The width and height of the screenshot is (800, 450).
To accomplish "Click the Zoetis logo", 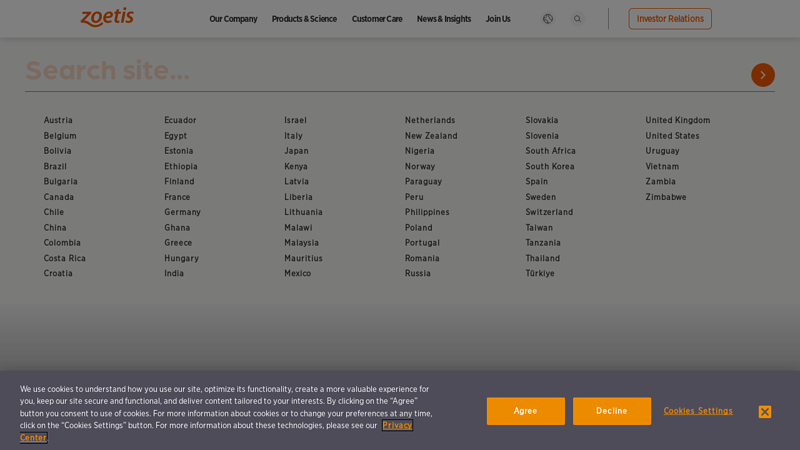I will click(x=107, y=17).
